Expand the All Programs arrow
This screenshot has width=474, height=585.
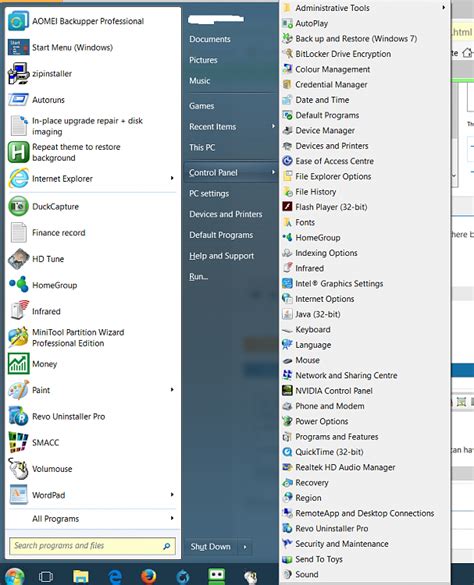(172, 518)
